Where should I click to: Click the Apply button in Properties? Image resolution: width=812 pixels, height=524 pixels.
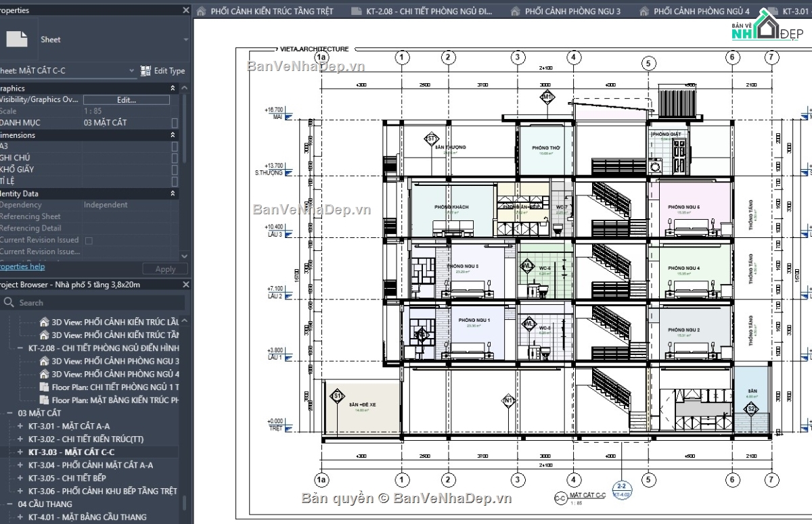[166, 268]
